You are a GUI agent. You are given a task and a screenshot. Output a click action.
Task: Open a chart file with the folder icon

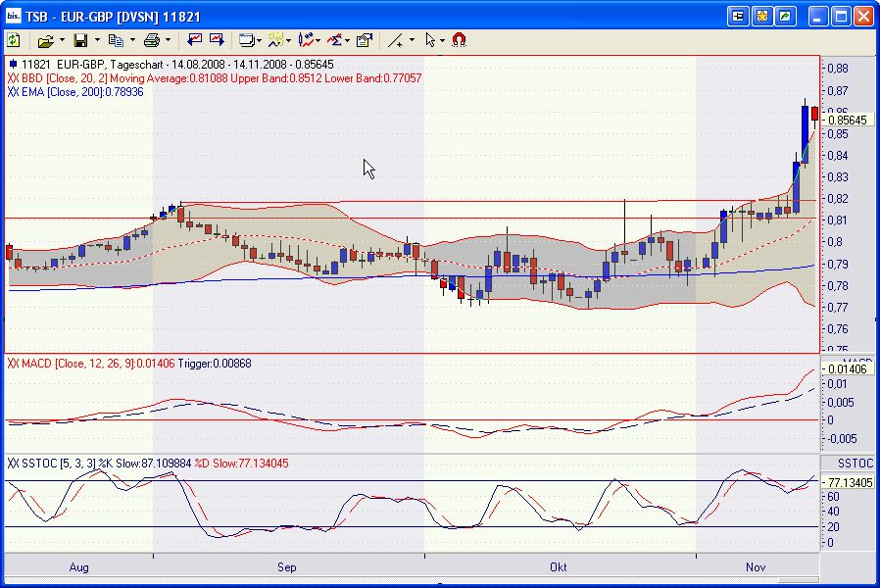click(46, 40)
